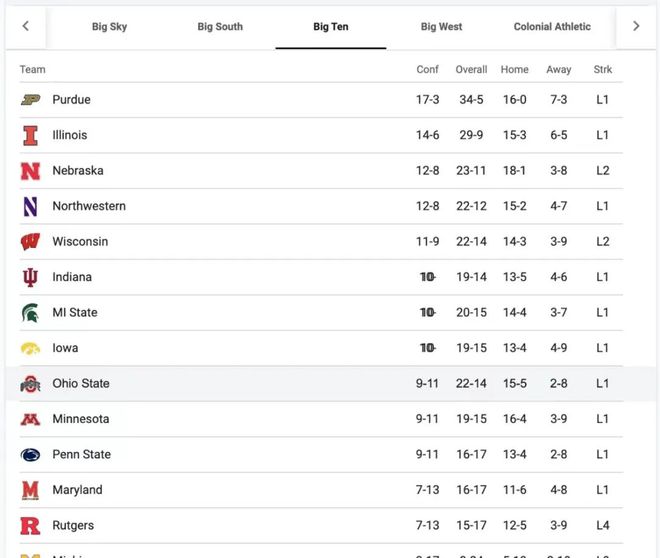Click the Wisconsin W logo
The width and height of the screenshot is (660, 558).
tap(30, 242)
